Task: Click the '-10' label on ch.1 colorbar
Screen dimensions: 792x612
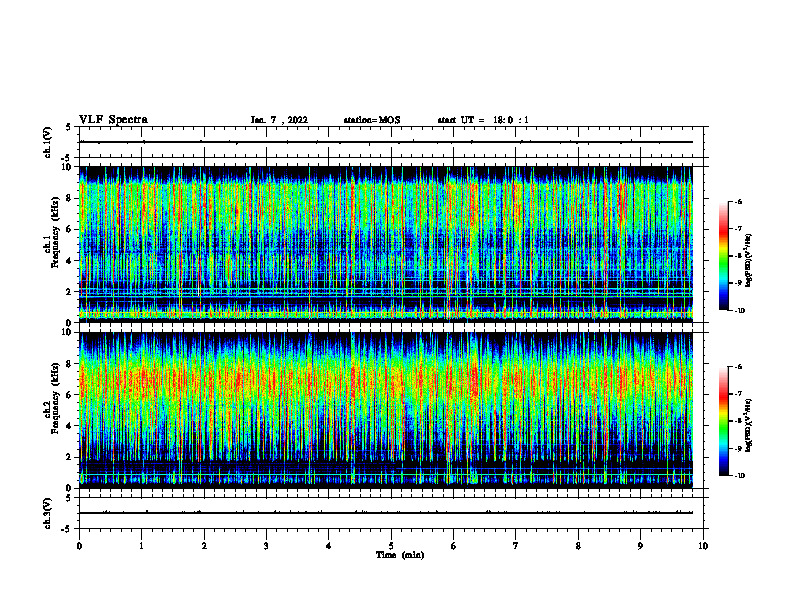Action: 739,311
